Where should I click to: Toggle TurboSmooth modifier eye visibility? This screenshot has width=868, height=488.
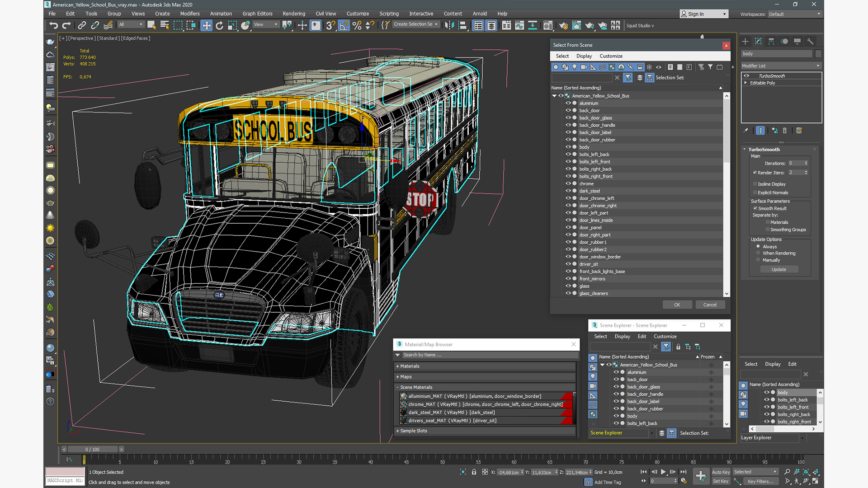click(x=746, y=76)
